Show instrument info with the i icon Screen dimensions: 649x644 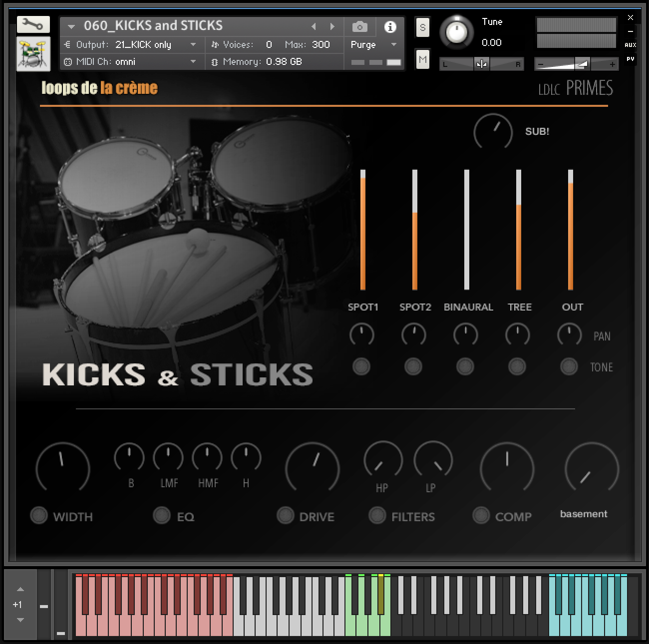(x=390, y=27)
